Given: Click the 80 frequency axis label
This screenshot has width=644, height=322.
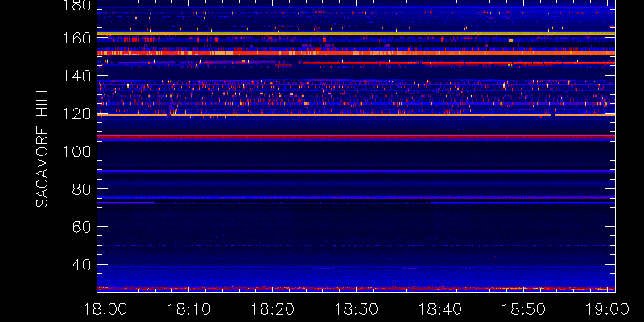Looking at the screenshot, I should (x=82, y=189).
